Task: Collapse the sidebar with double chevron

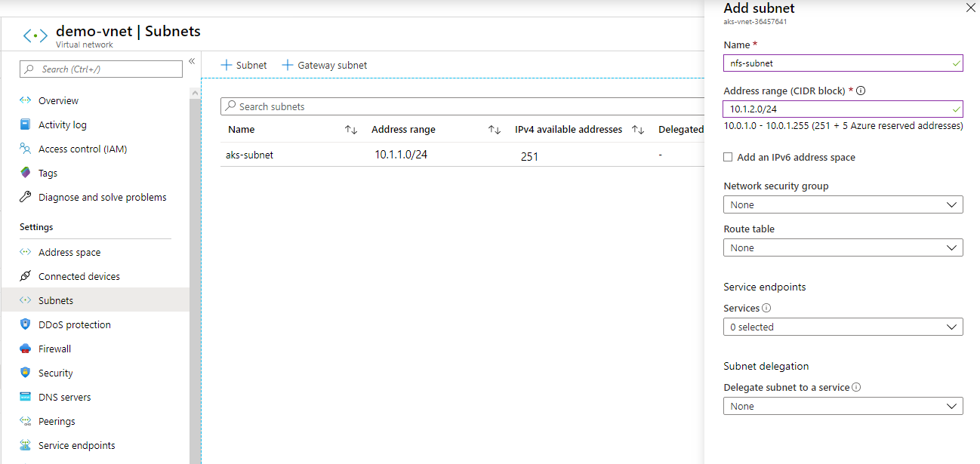Action: pos(192,61)
